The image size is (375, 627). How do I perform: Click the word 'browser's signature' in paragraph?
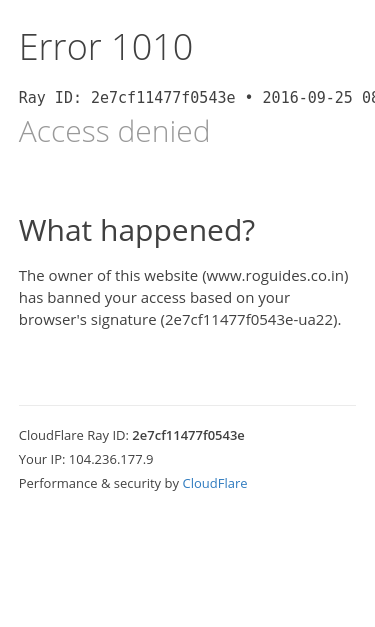(88, 320)
